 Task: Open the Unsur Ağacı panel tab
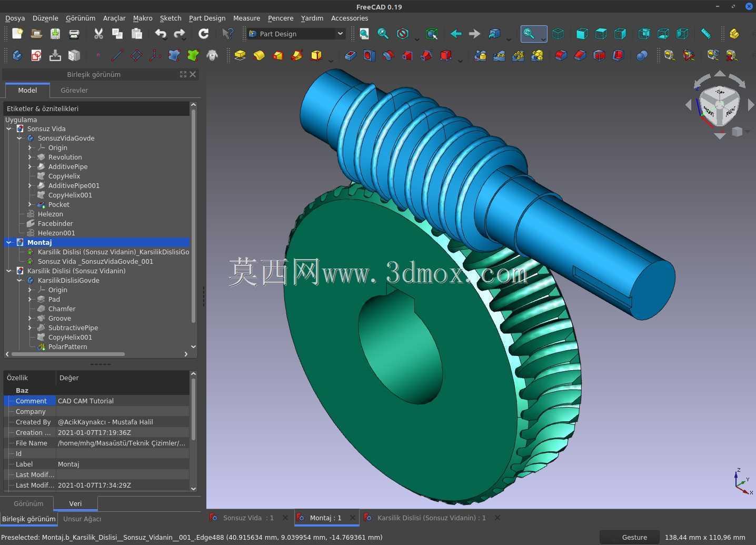coord(82,519)
